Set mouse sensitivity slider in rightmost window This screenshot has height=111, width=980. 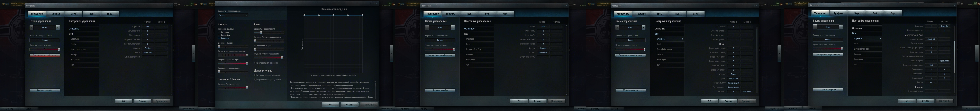(828, 49)
